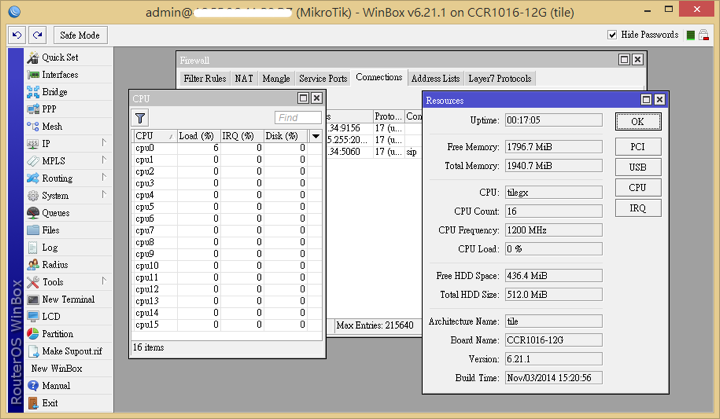This screenshot has height=419, width=720.
Task: Click the Redo arrow icon
Action: click(38, 35)
